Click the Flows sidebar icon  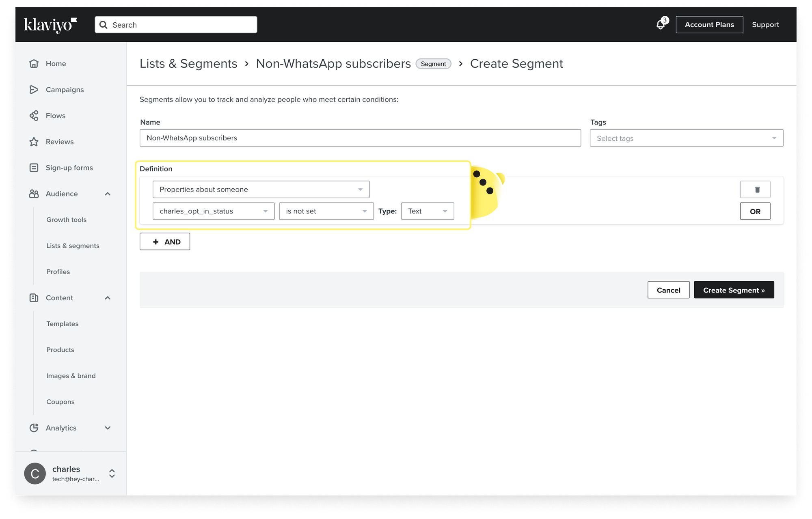pos(35,115)
